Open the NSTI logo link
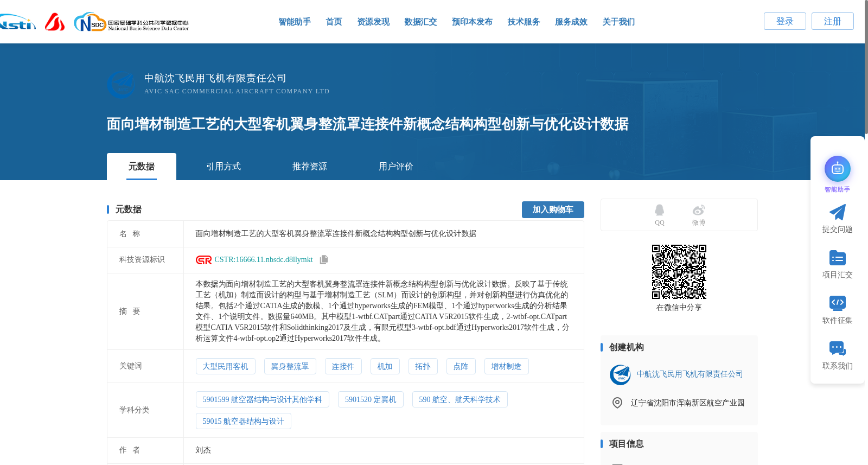 [17, 22]
